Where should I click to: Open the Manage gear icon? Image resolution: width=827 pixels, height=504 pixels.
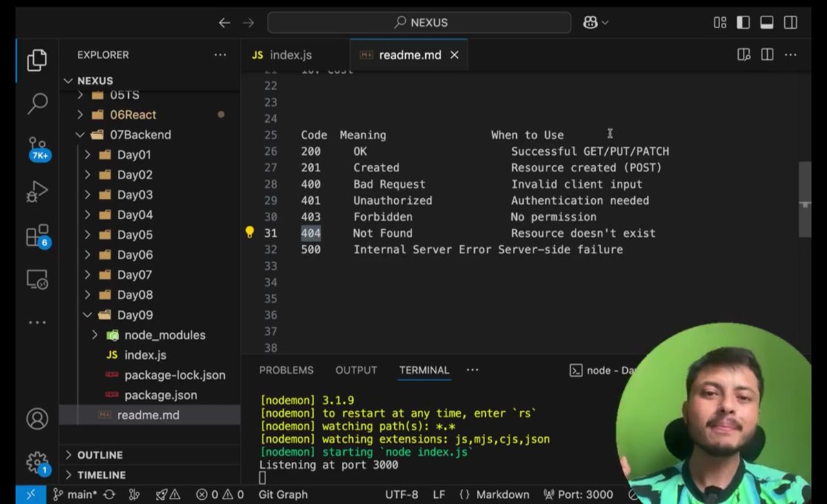coord(37,463)
